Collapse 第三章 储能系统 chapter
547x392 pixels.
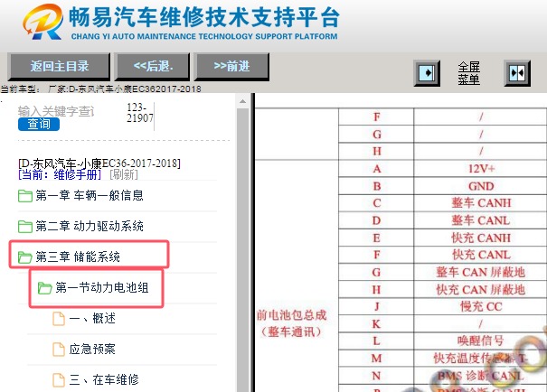(78, 257)
